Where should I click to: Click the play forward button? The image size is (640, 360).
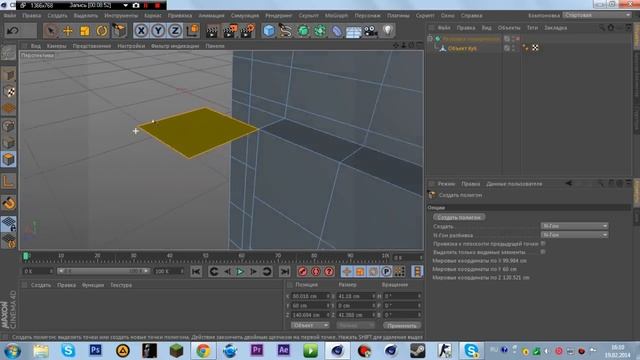(x=240, y=271)
